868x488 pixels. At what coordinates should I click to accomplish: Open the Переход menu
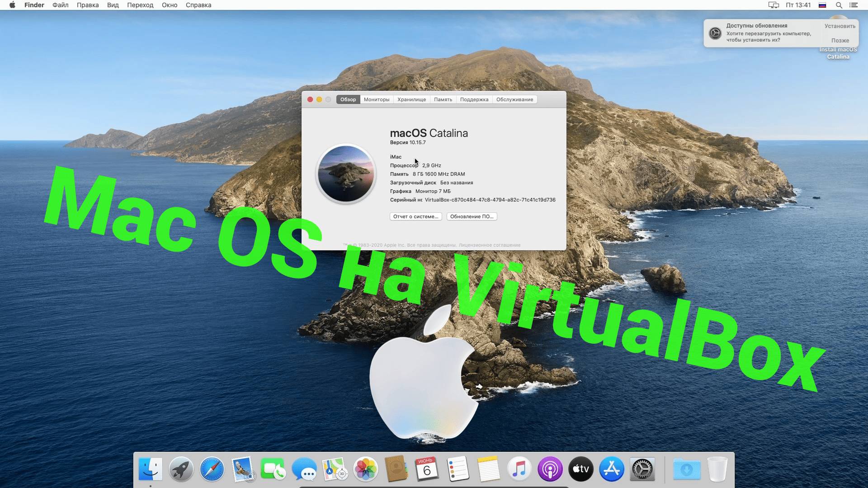coord(139,5)
